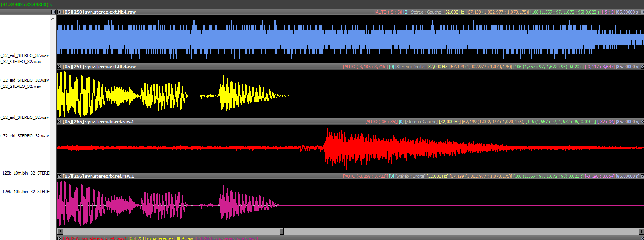The height and width of the screenshot is (240, 644).
Task: Close the yellow [05][251] waveform track
Action: (x=642, y=67)
